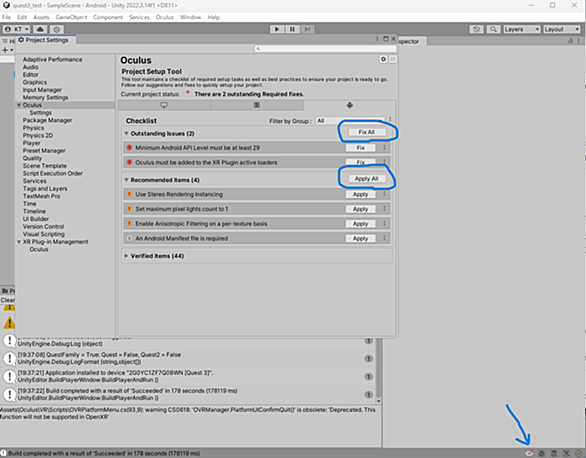This screenshot has height=458, width=586.
Task: Toggle the Inspector panel lock icon
Action: [570, 41]
